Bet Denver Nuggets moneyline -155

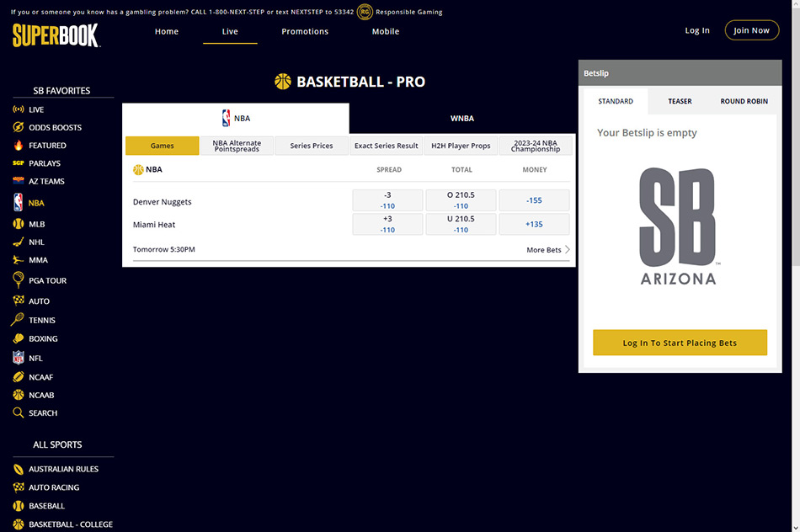click(534, 200)
